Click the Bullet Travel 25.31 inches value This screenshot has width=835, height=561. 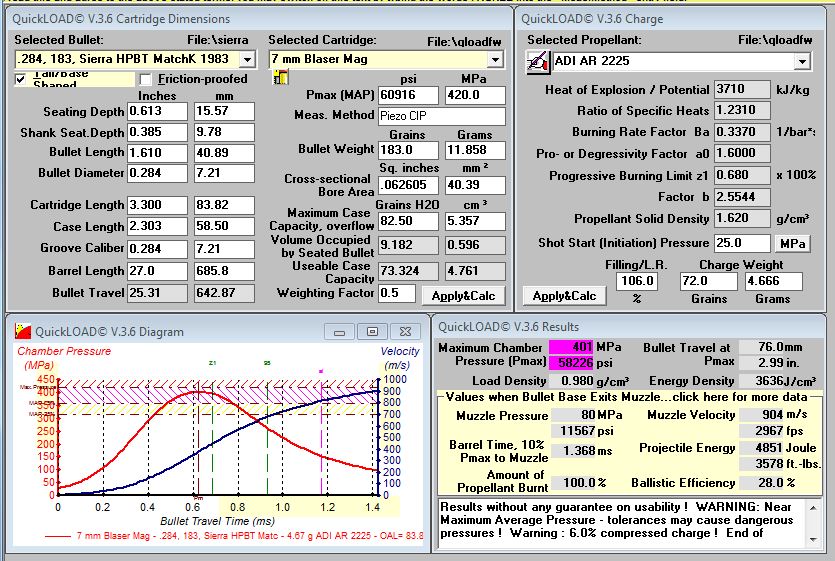(157, 293)
